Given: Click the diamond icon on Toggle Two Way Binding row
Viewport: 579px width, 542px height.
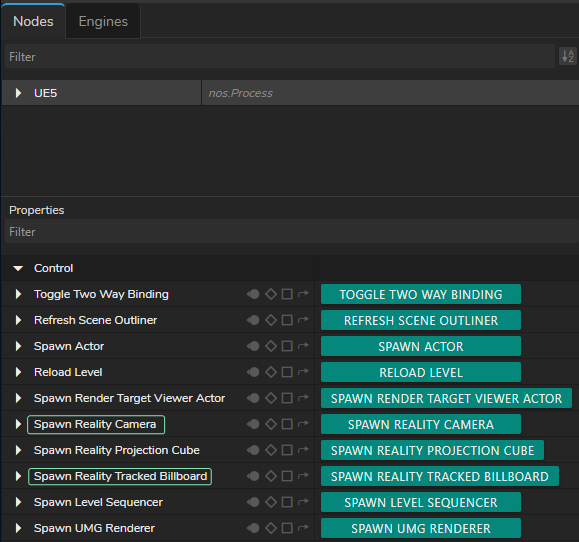Looking at the screenshot, I should coord(271,294).
